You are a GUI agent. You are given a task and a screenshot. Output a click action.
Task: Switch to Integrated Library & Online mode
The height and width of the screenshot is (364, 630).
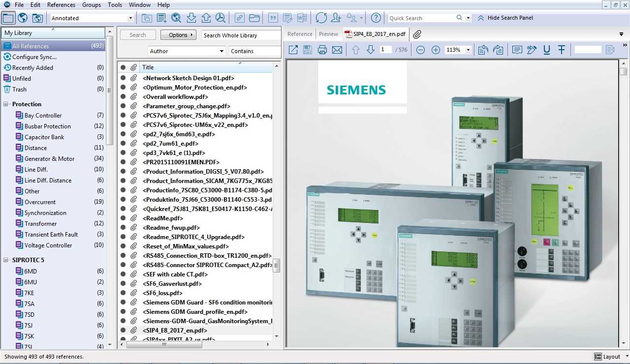37,18
